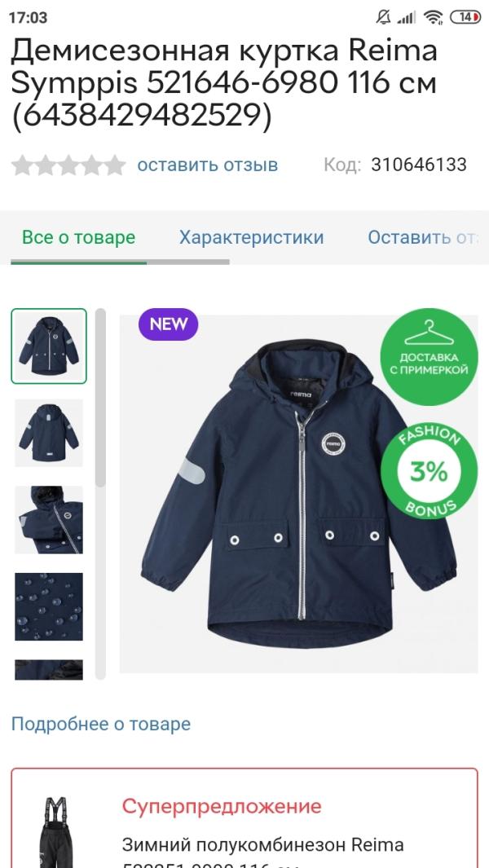Tap the green delivery with fitting badge
The image size is (489, 868).
[x=429, y=357]
